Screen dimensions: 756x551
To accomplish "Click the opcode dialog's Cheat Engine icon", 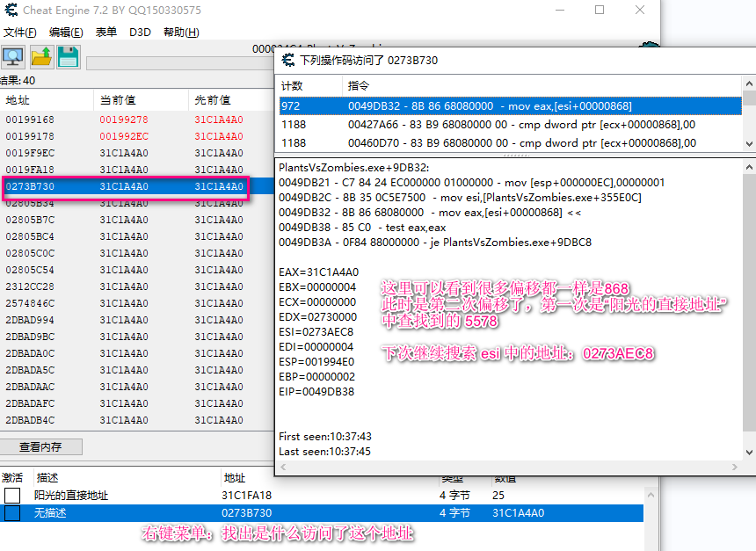I will 288,61.
